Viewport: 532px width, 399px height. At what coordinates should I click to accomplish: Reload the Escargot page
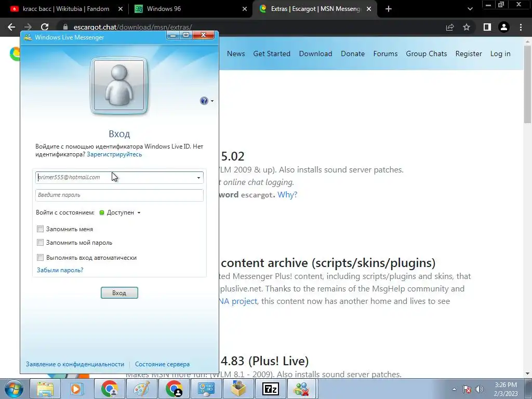(x=45, y=27)
